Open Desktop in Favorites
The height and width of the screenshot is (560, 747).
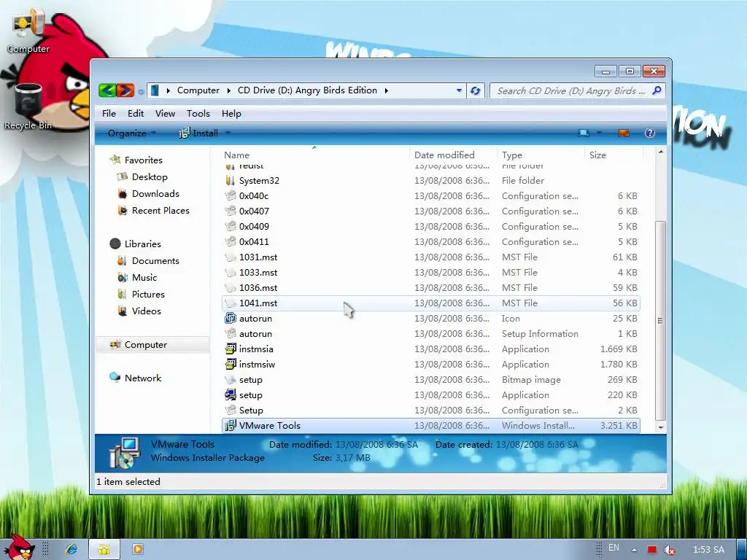tap(149, 176)
